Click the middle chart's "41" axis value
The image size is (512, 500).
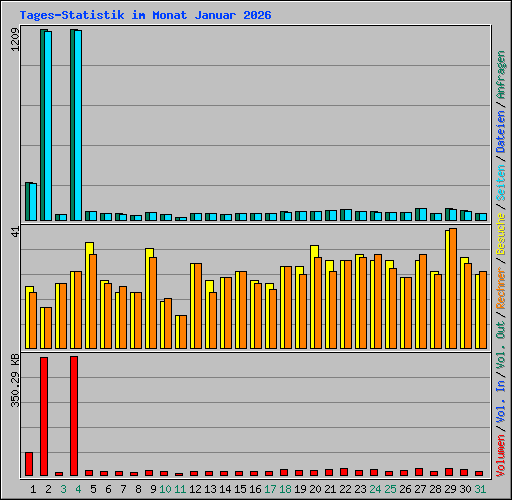pyautogui.click(x=15, y=232)
